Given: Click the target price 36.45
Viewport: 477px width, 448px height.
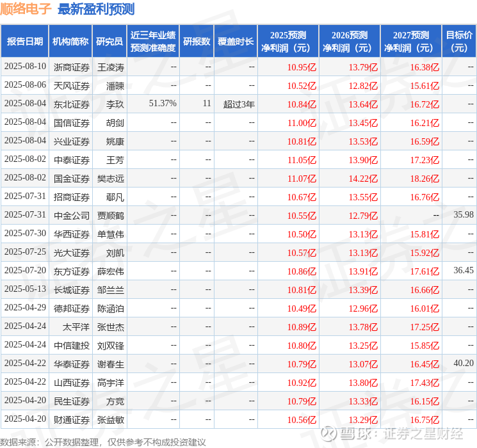Looking at the screenshot, I should (464, 270).
